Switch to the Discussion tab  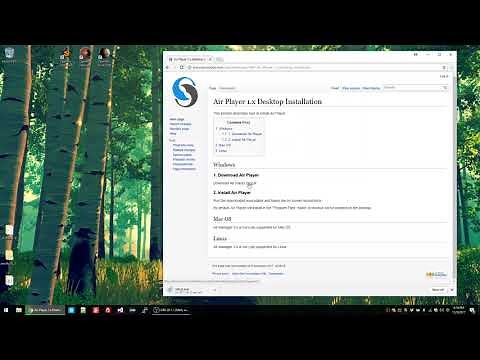(227, 88)
